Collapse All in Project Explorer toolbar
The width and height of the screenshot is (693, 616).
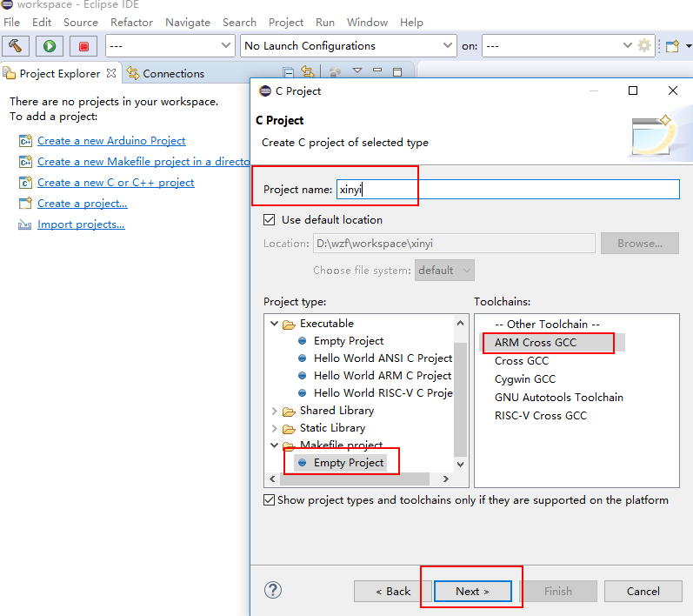(x=289, y=72)
